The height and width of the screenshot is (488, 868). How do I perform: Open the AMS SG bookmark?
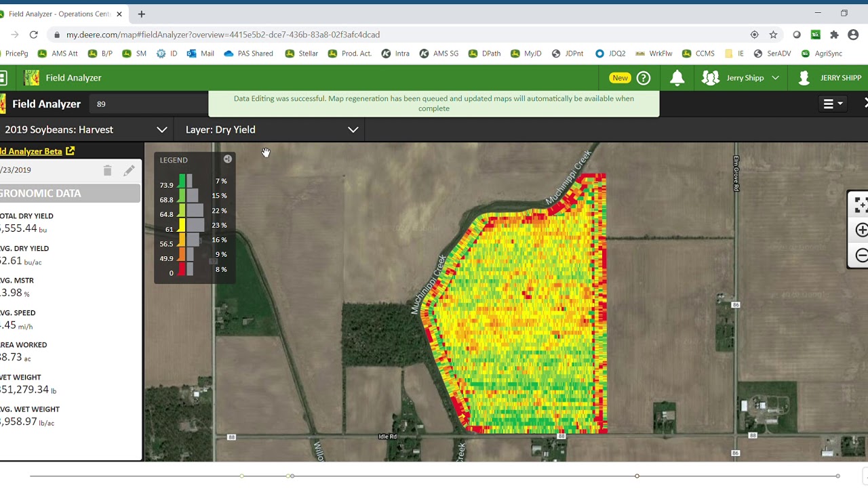(439, 54)
